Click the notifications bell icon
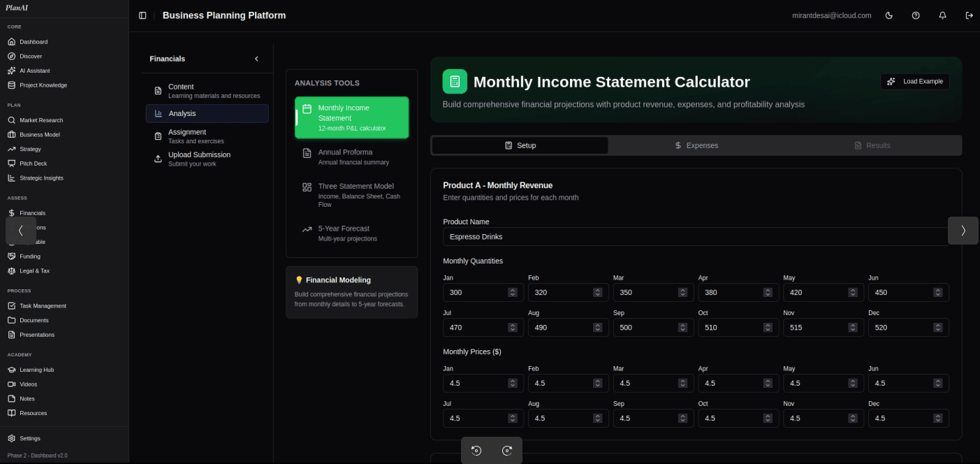The width and height of the screenshot is (980, 464). point(942,15)
